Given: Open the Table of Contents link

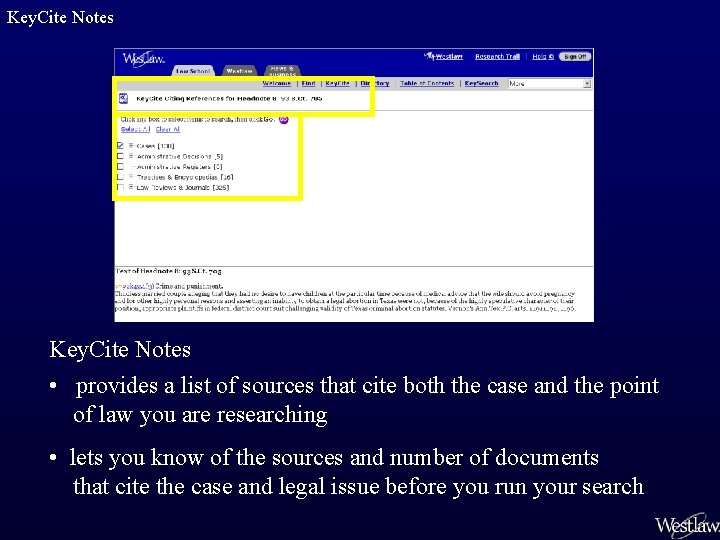Looking at the screenshot, I should 427,83.
